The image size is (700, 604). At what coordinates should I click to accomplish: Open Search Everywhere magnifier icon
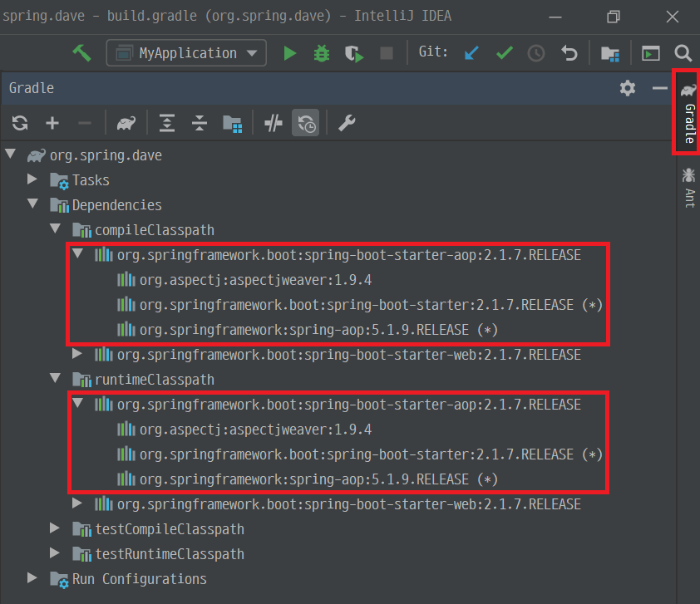[x=683, y=53]
